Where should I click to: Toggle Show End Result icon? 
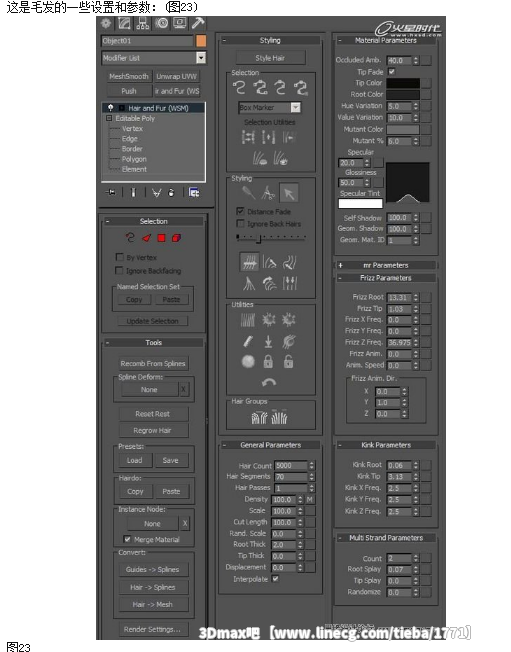(133, 193)
